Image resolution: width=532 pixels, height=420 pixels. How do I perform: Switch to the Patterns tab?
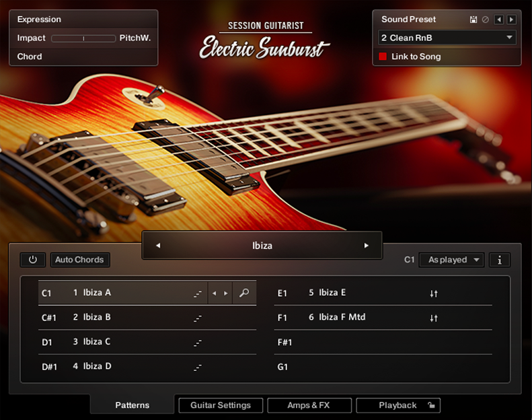tap(132, 405)
